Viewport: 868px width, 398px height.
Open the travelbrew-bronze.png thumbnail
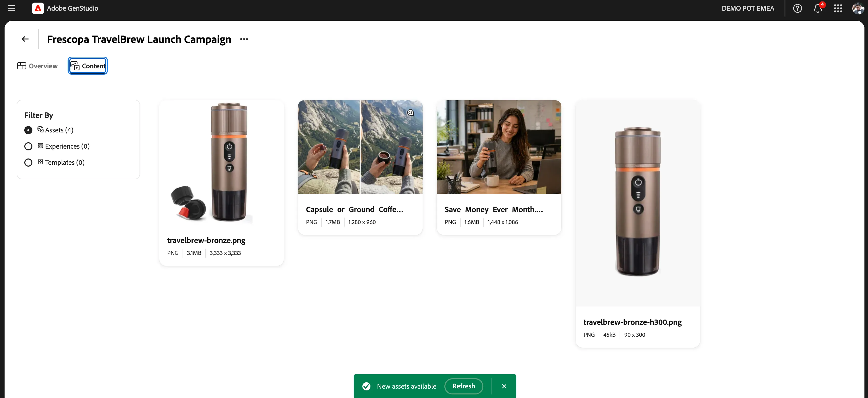[221, 163]
